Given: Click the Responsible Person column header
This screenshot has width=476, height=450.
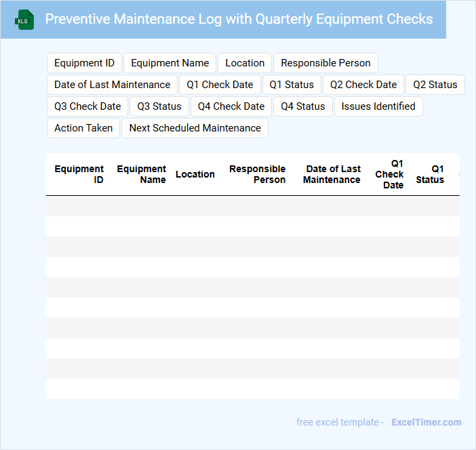Looking at the screenshot, I should pyautogui.click(x=257, y=174).
